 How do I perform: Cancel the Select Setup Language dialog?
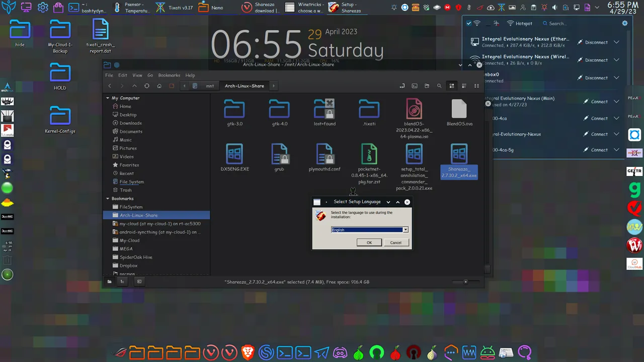pos(396,242)
